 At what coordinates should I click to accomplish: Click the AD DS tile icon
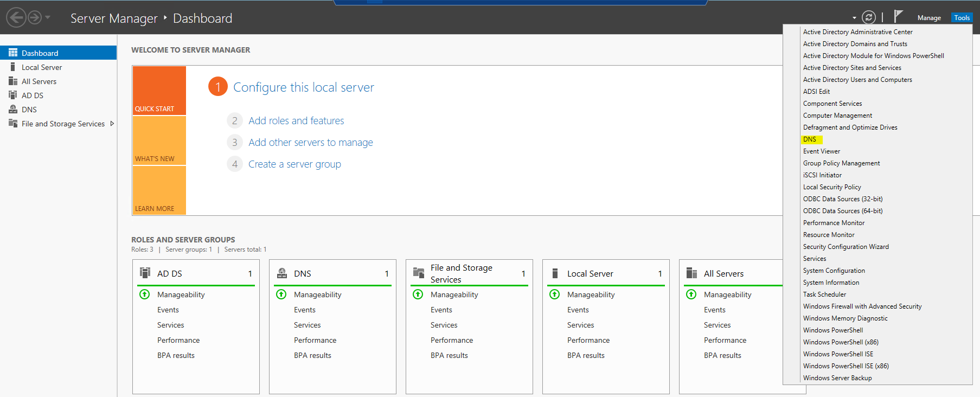click(x=145, y=273)
